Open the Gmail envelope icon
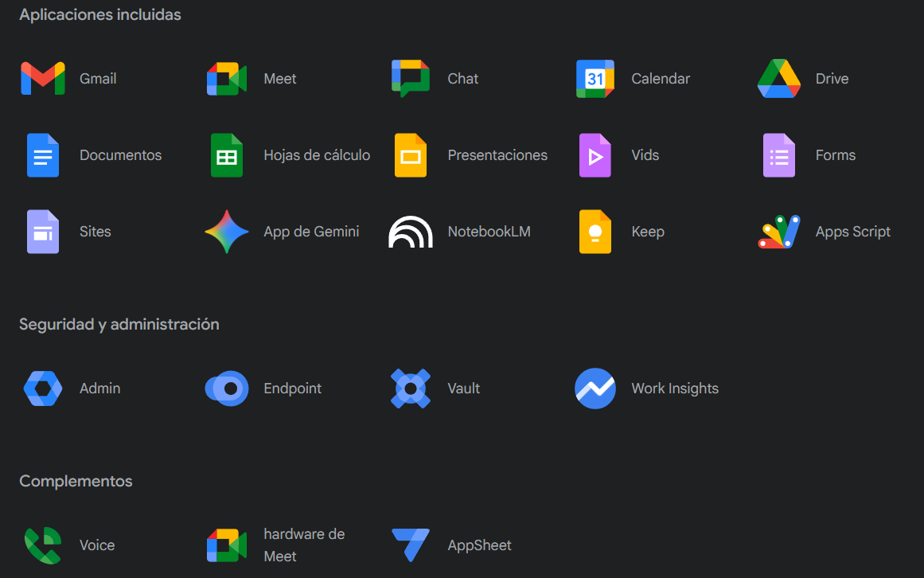The height and width of the screenshot is (578, 924). coord(42,78)
